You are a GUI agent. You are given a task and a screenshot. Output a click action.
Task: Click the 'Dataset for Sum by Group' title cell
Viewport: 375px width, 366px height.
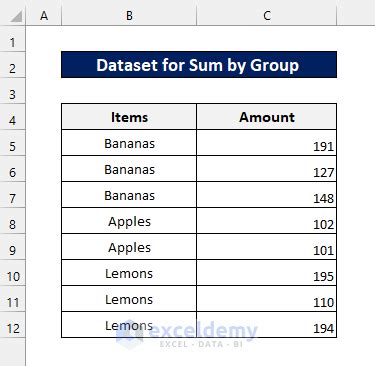(x=199, y=65)
